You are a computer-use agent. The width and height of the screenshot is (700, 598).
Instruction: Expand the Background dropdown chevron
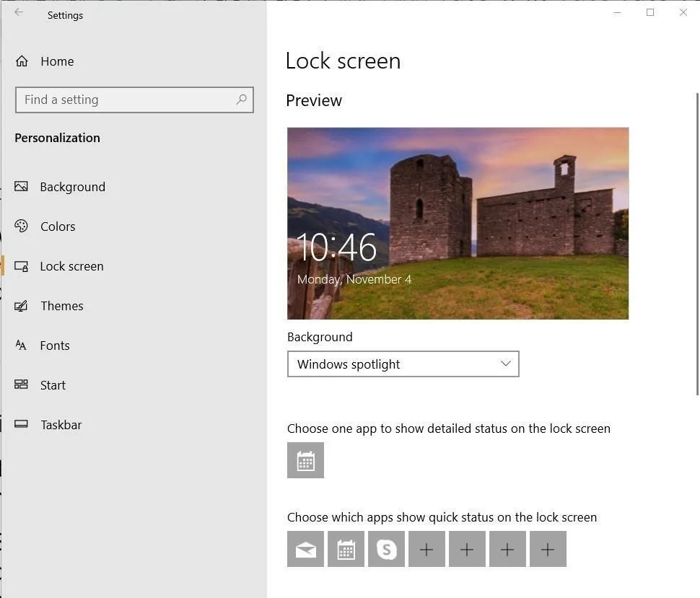pyautogui.click(x=505, y=364)
